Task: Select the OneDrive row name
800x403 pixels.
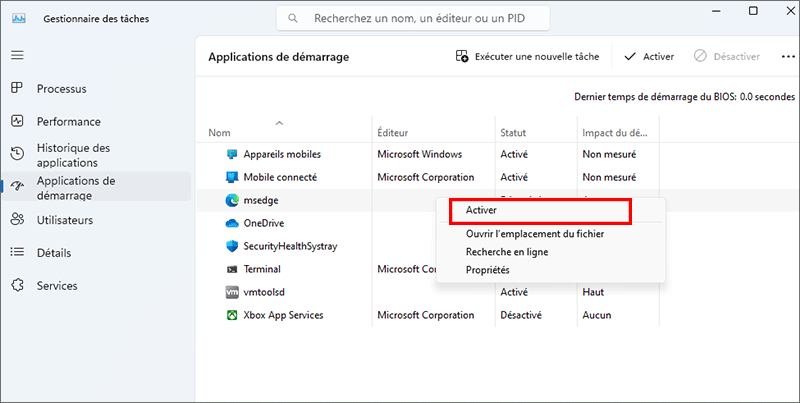Action: pyautogui.click(x=264, y=223)
